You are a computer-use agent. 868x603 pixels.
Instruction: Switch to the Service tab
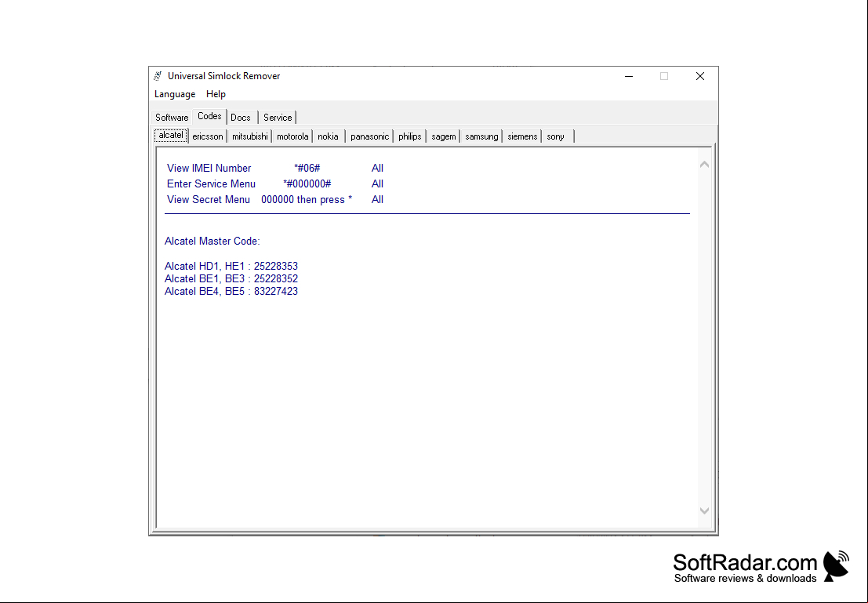pos(278,118)
